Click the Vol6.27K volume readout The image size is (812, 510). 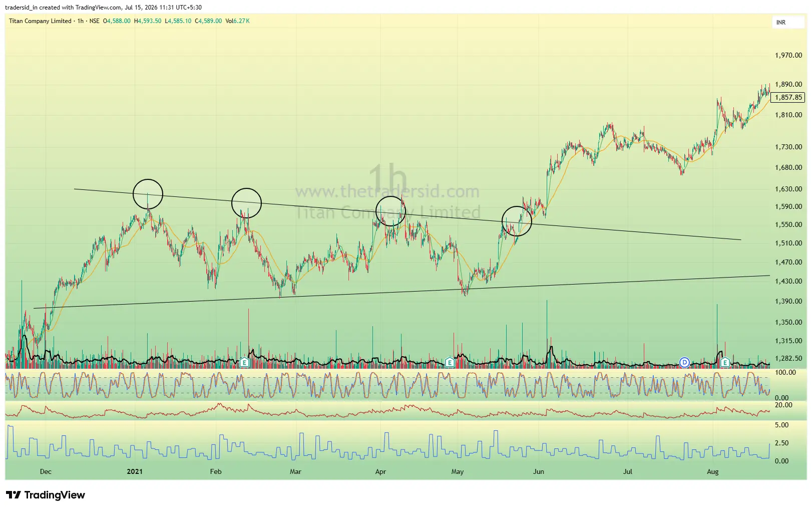pyautogui.click(x=237, y=21)
